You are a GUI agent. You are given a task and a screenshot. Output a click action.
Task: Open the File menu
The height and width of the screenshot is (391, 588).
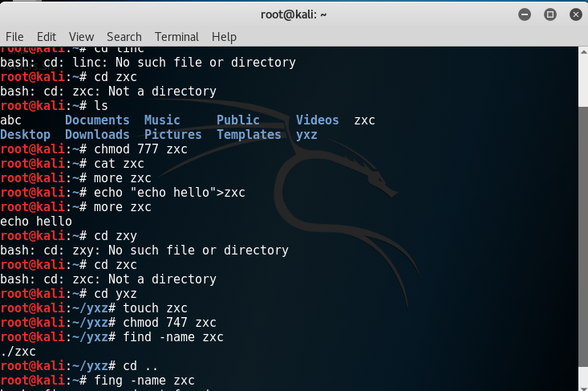(x=14, y=37)
